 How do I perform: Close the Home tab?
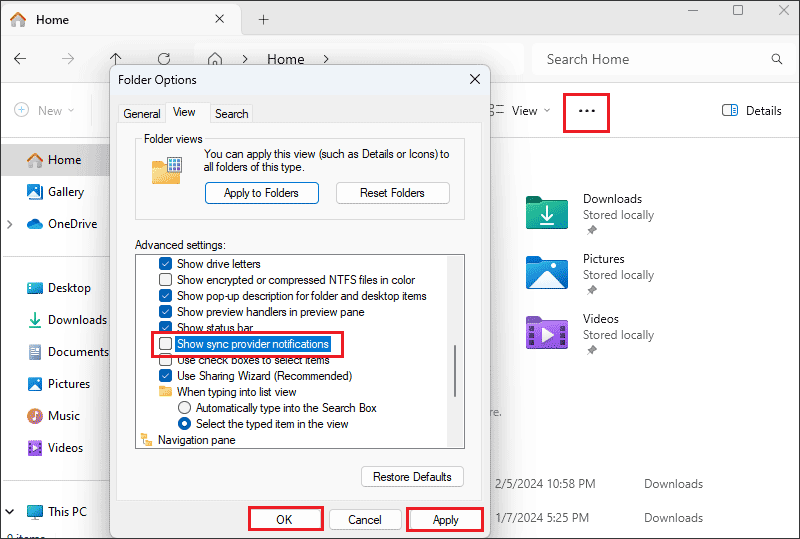(x=220, y=19)
